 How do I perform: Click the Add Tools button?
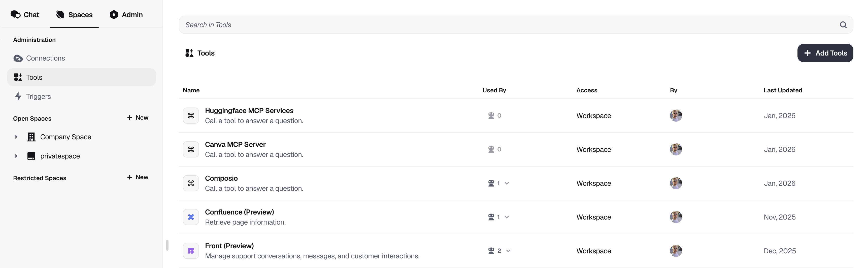pyautogui.click(x=825, y=53)
